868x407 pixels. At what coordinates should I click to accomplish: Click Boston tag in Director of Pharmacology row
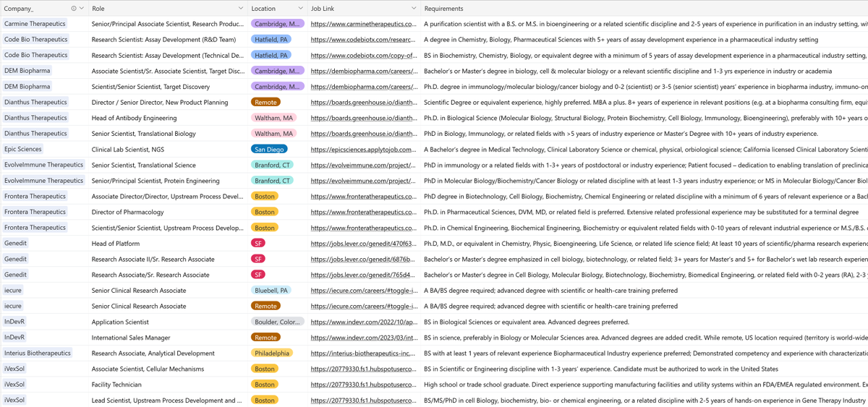[265, 212]
